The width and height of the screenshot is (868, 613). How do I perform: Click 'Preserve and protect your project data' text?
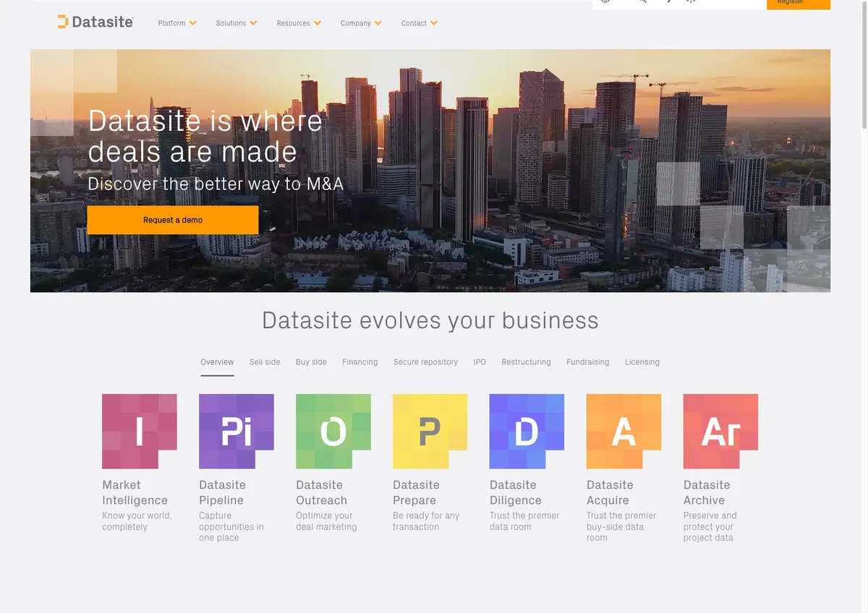tap(710, 527)
